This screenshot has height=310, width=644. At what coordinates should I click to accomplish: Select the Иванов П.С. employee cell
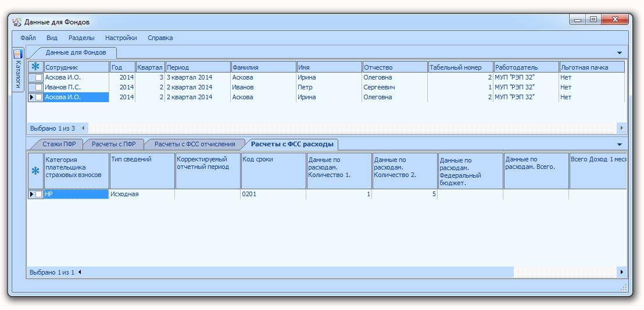coord(76,87)
